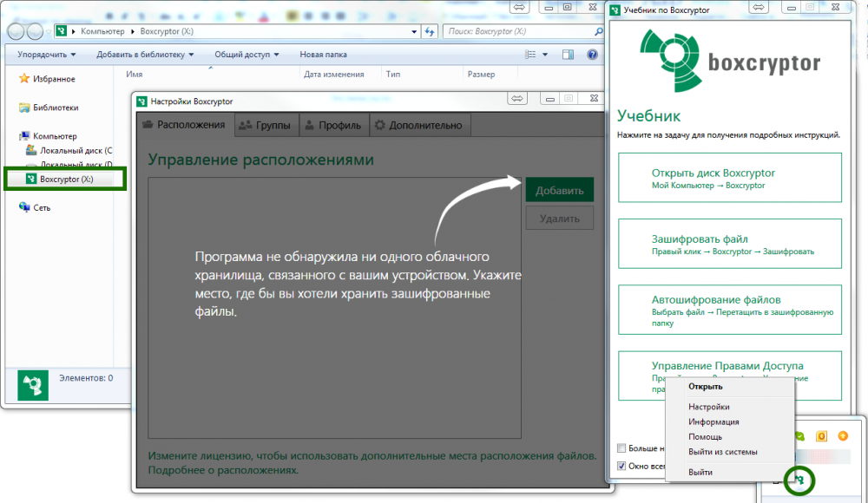Select 'Boxcryptor (X:)' in navigation tree
Viewport: 868px width, 503px height.
tap(67, 179)
